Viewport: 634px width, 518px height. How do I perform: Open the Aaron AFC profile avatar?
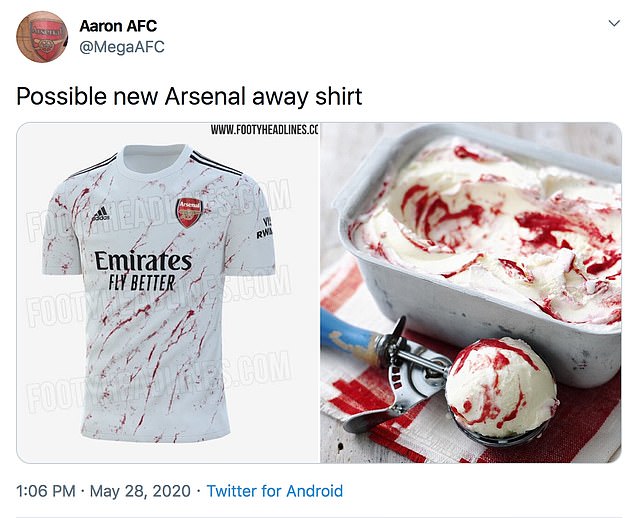click(x=42, y=37)
